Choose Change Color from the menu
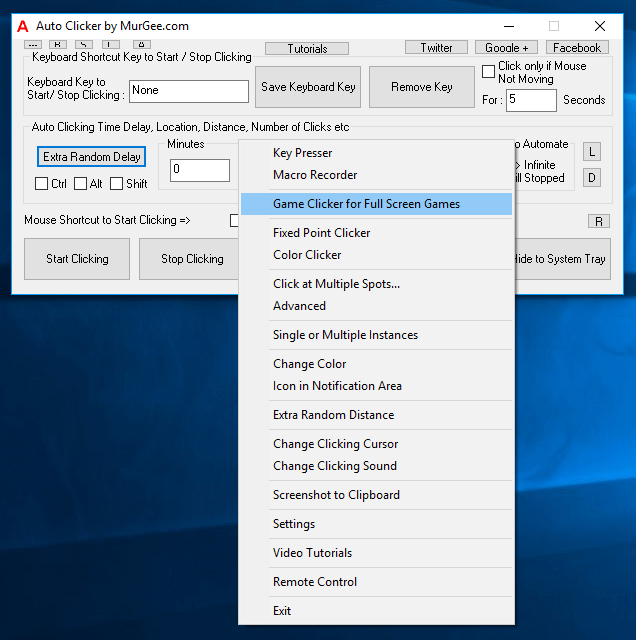 pos(376,364)
